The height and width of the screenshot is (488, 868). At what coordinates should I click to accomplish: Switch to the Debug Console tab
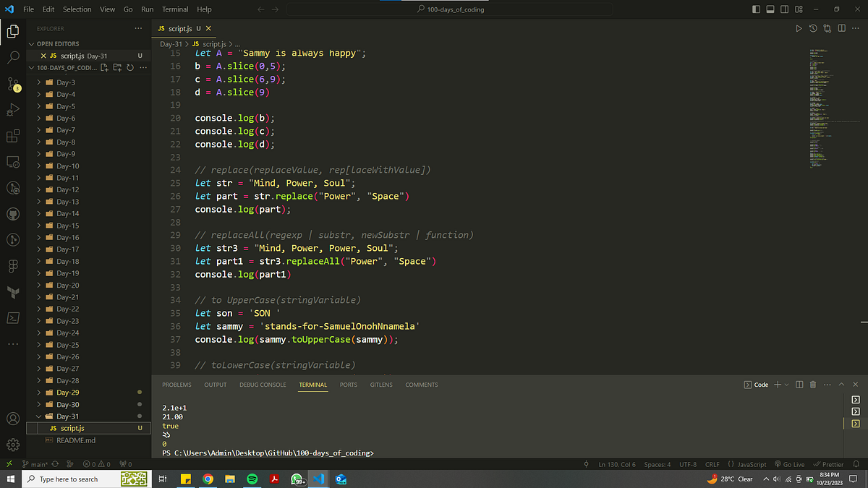pos(263,385)
